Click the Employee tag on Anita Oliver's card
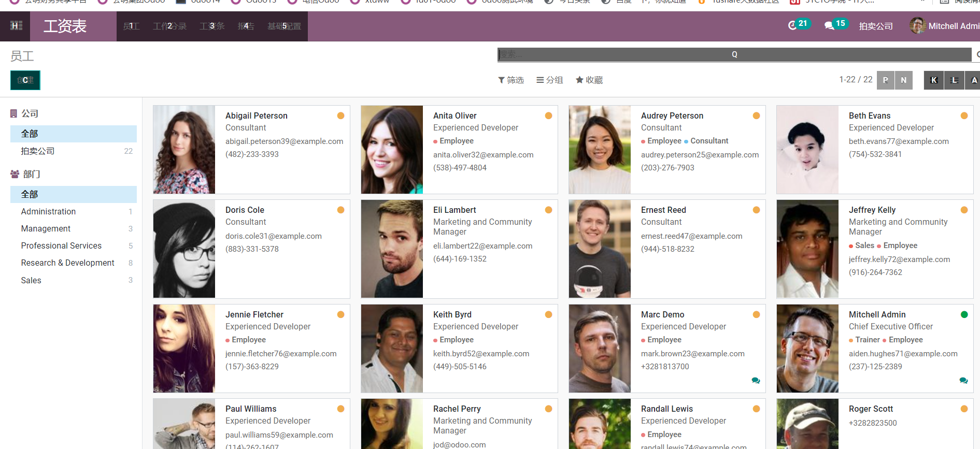This screenshot has width=980, height=449. (453, 141)
